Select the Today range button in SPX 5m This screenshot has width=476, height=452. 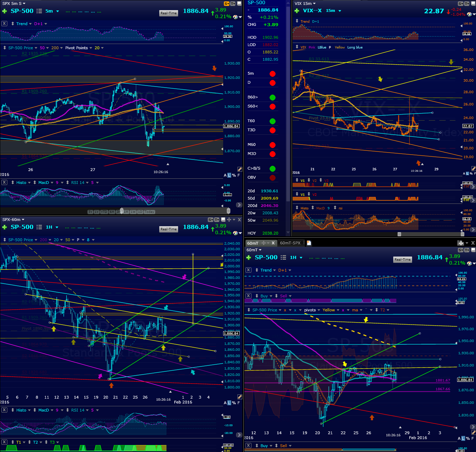[149, 212]
